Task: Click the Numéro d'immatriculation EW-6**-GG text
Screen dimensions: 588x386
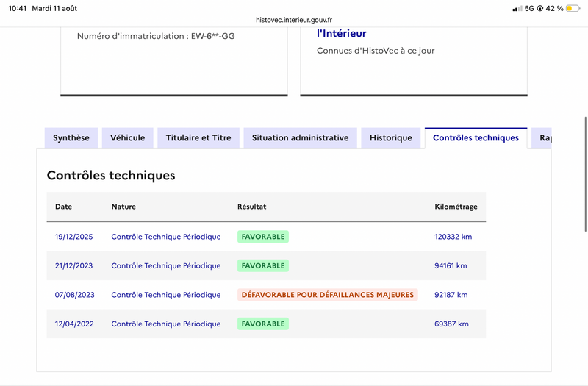Action: pos(156,36)
